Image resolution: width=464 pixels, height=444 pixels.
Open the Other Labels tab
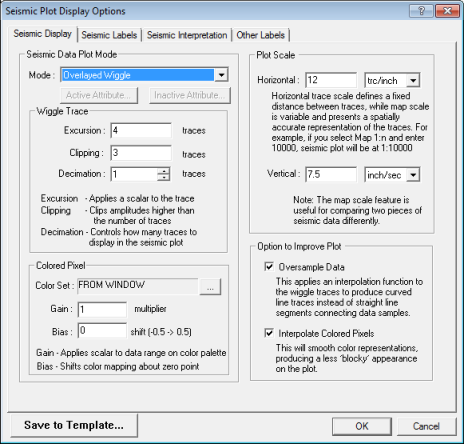point(261,35)
